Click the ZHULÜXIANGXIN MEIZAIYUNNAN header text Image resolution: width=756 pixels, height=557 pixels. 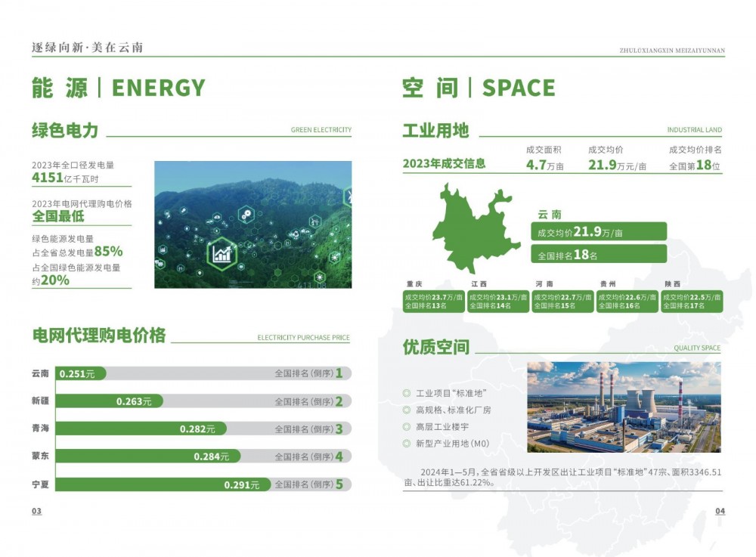pos(672,50)
